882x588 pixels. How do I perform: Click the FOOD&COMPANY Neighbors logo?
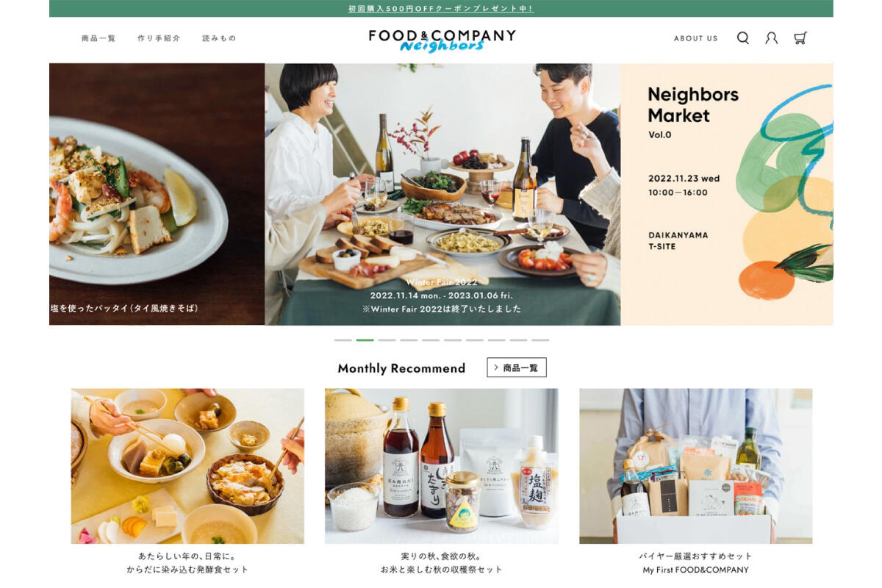coord(442,40)
